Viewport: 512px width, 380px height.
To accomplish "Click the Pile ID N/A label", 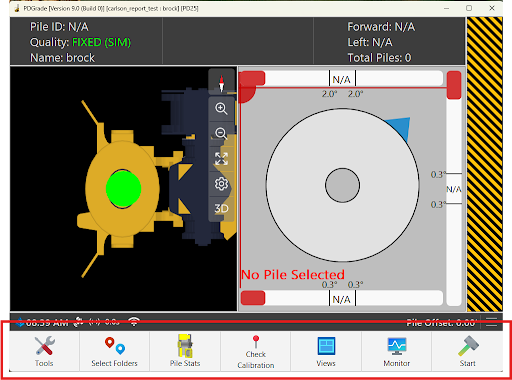I will (59, 27).
